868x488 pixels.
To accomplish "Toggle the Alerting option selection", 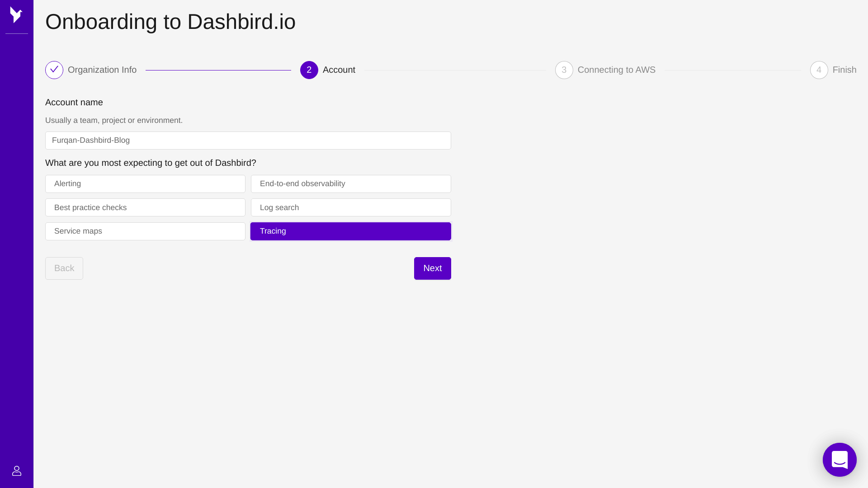I will point(145,183).
